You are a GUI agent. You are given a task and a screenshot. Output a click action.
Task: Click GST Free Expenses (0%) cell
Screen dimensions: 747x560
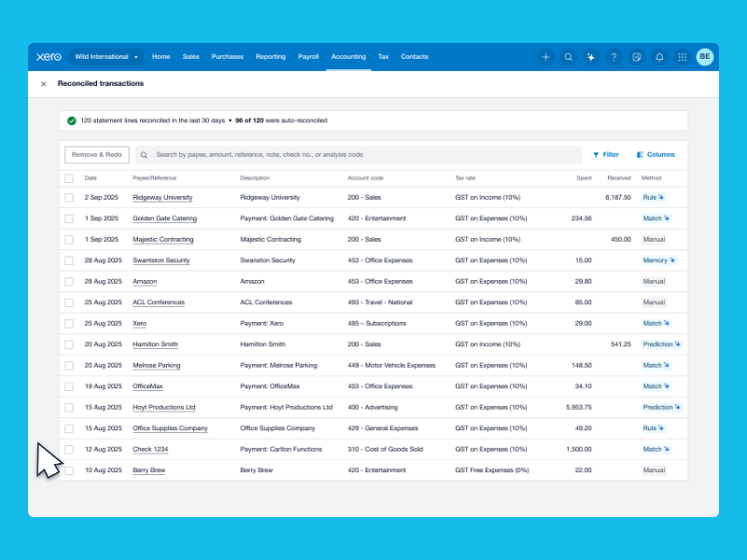(x=492, y=470)
